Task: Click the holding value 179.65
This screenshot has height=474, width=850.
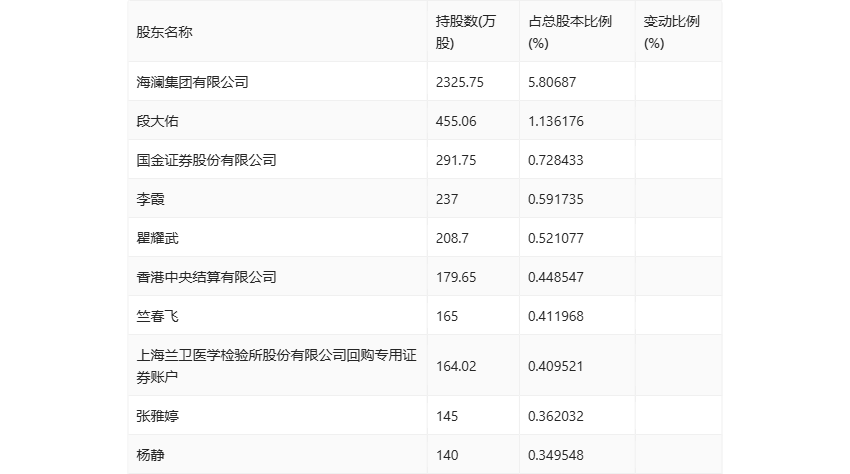Action: 456,277
